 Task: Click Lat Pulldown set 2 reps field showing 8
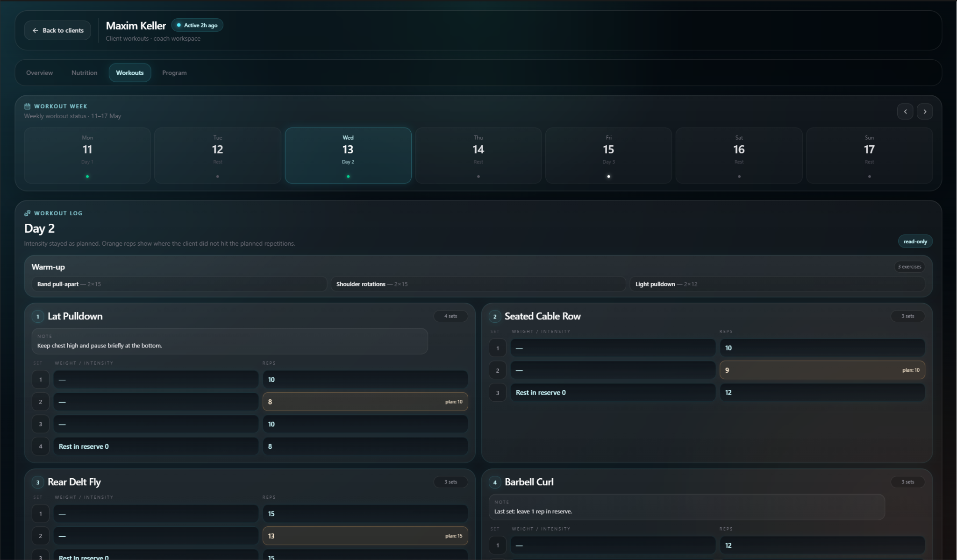(365, 402)
